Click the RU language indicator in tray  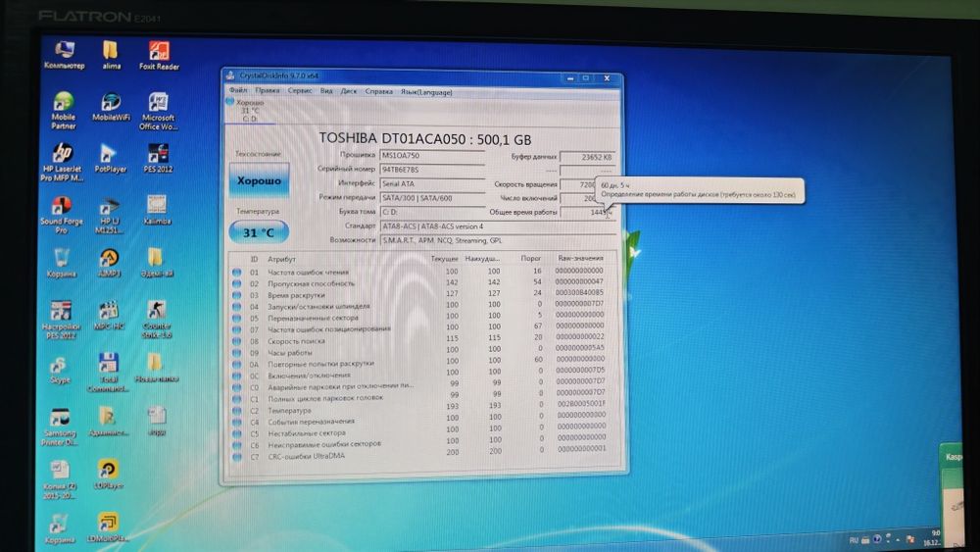(854, 540)
